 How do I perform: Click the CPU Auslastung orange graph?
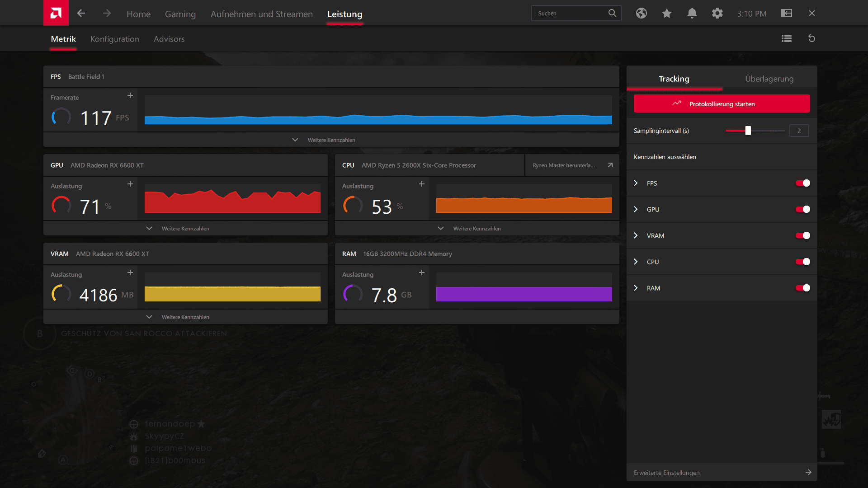click(524, 198)
